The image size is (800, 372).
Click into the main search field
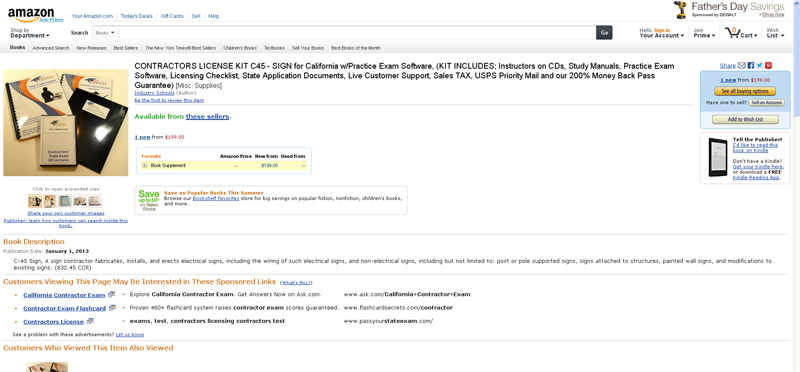pyautogui.click(x=357, y=33)
